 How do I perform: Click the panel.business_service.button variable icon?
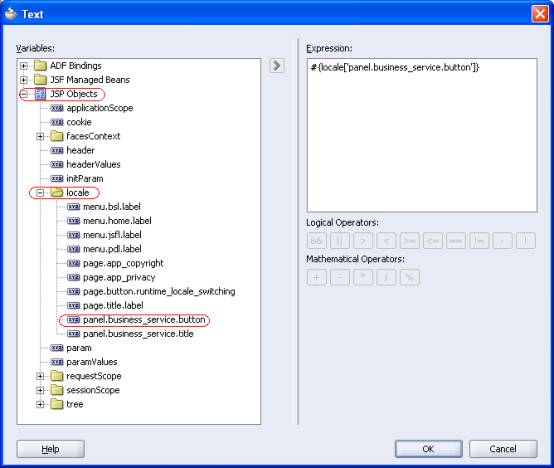coord(73,320)
